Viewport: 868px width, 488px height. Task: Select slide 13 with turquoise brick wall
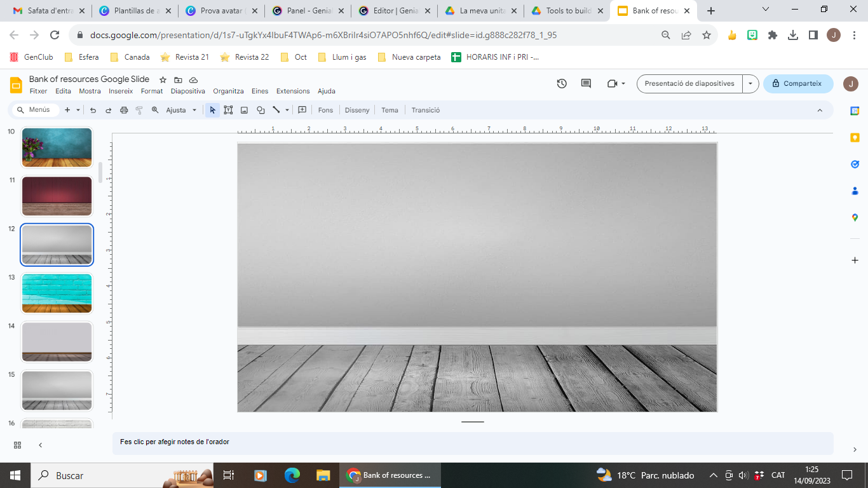pyautogui.click(x=57, y=293)
